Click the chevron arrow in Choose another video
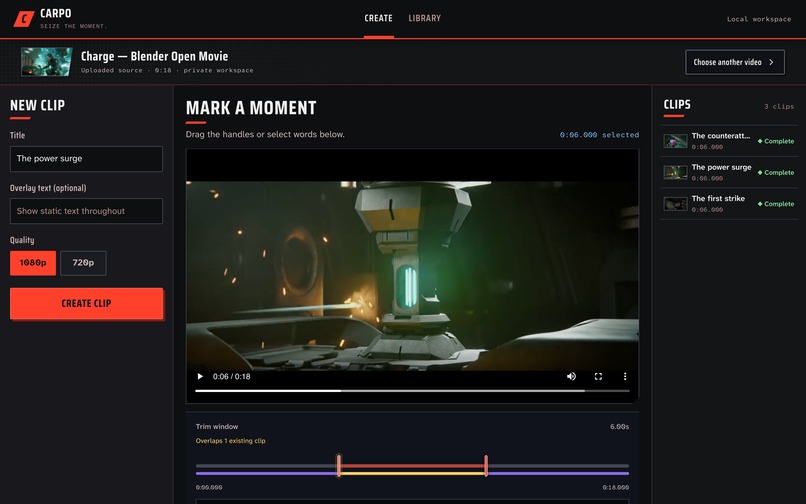 pyautogui.click(x=771, y=62)
